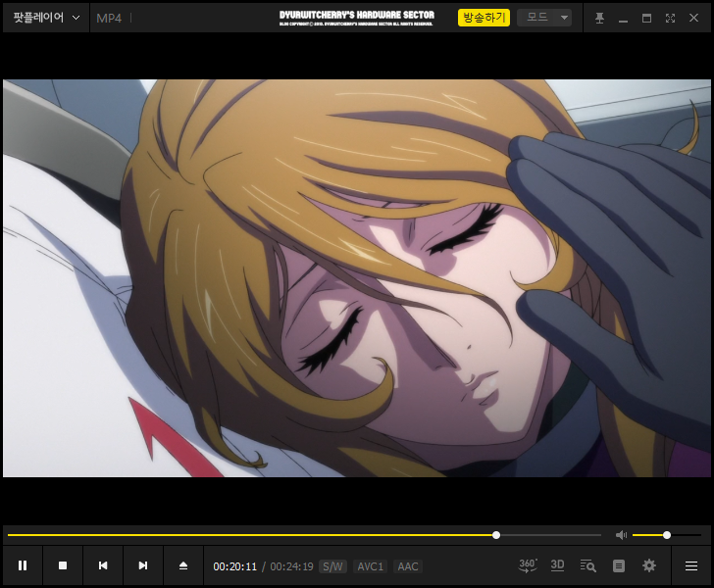714x588 pixels.
Task: Maximize the player window
Action: [x=646, y=19]
